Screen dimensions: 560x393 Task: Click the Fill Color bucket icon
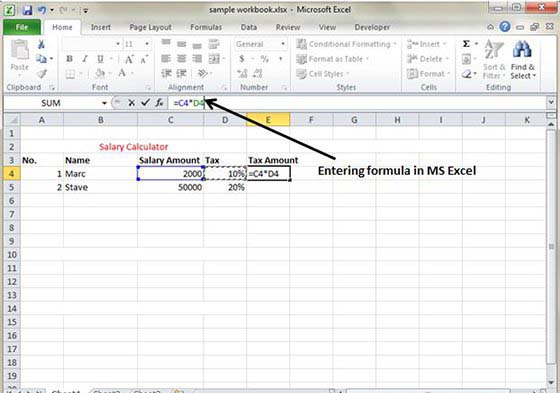tap(100, 73)
